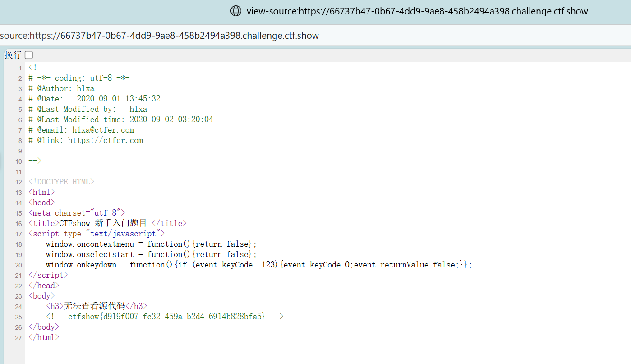631x364 pixels.
Task: Click the @Last Modified by: h1xa line
Action: tap(88, 109)
